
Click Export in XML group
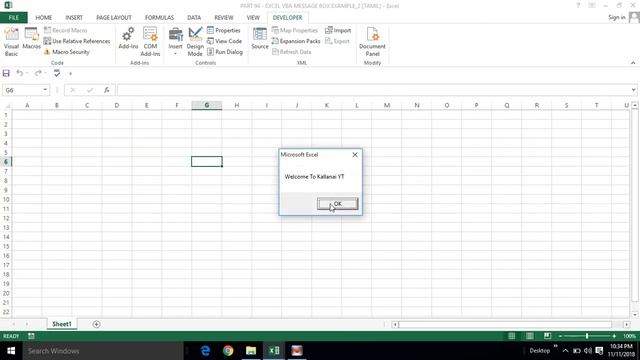point(337,41)
